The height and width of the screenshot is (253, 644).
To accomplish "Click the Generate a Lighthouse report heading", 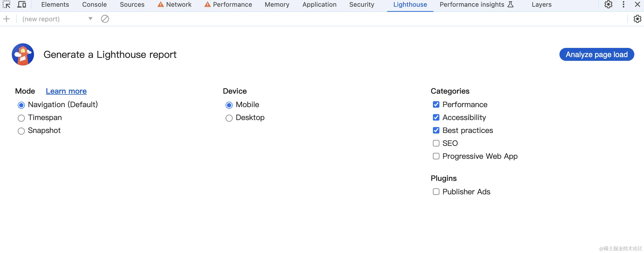I will [110, 55].
